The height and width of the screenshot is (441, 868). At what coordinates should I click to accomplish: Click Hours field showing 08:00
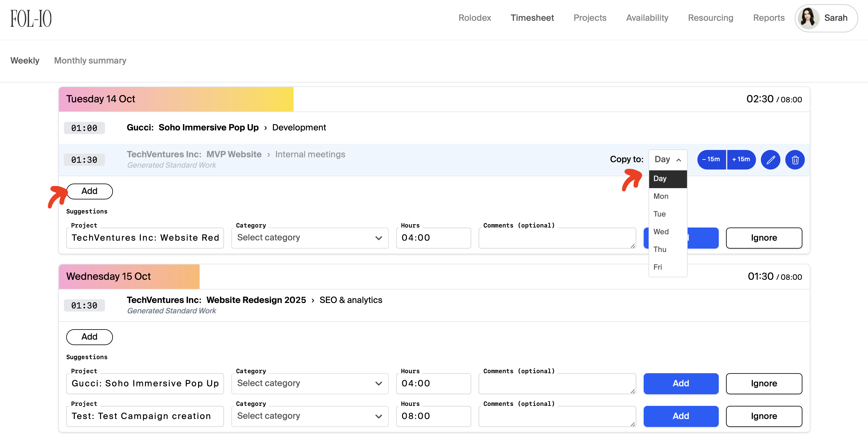[433, 416]
